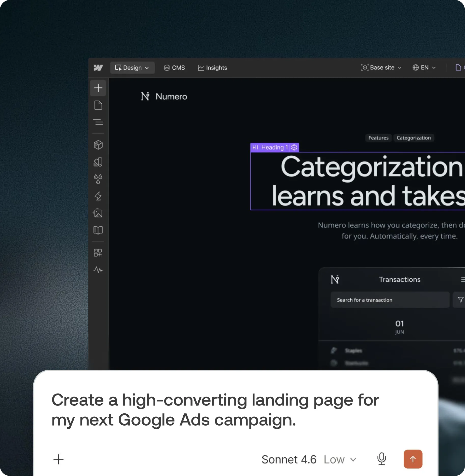The image size is (465, 476).
Task: Click the Transactions title
Action: pyautogui.click(x=400, y=279)
